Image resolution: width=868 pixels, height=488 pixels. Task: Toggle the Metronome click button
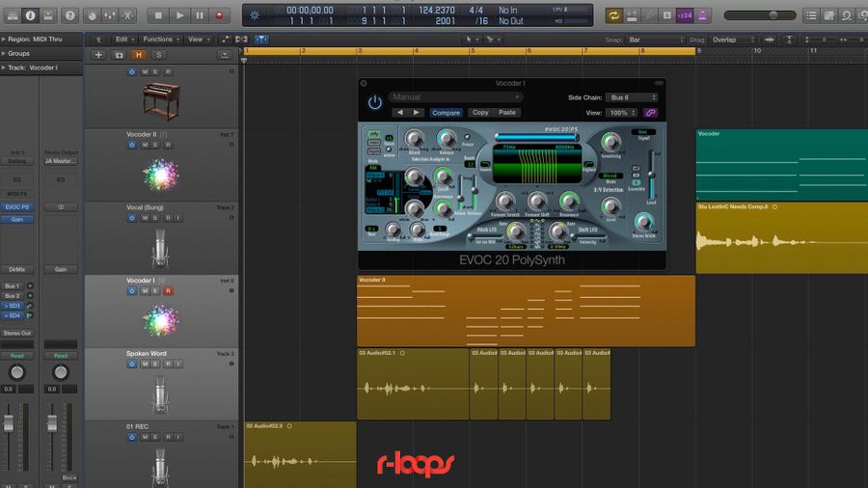coord(703,15)
